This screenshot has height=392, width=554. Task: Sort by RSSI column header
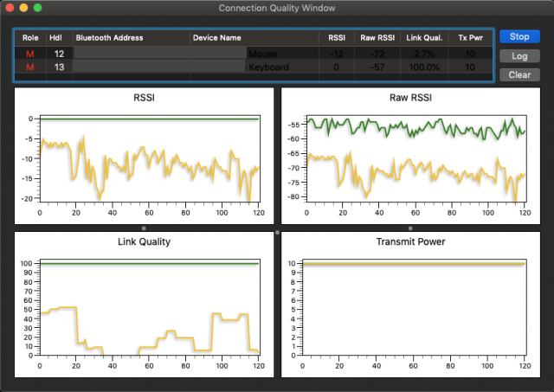(x=337, y=38)
